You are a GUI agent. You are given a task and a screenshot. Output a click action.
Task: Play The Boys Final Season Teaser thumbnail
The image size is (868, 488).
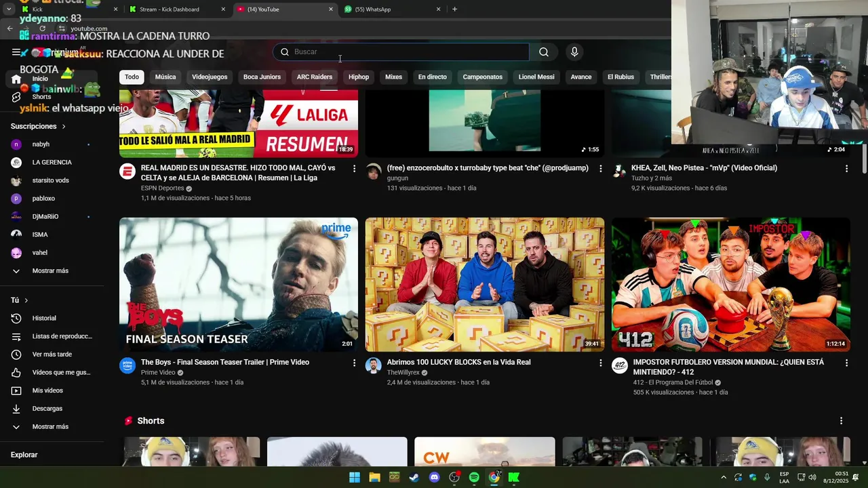coord(239,285)
